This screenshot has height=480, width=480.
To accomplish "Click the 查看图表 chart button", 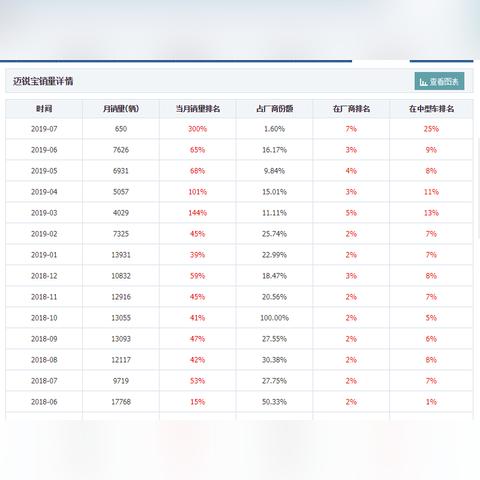I will pos(439,81).
